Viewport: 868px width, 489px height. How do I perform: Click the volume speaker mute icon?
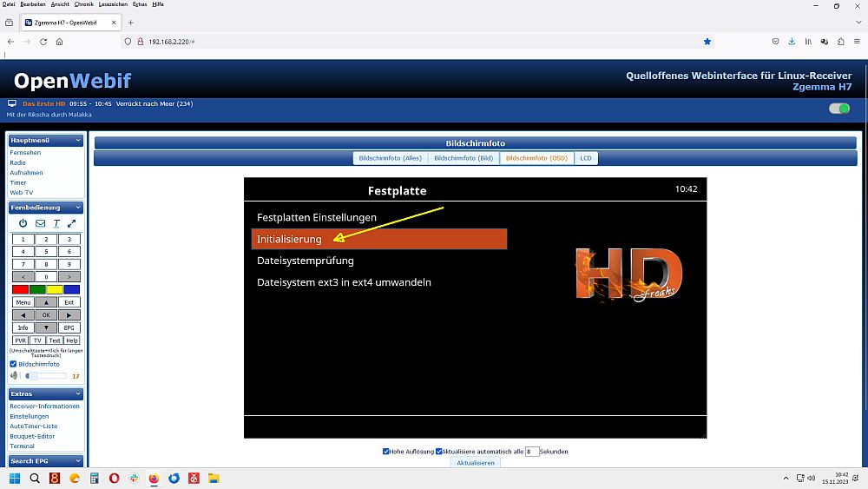point(14,376)
